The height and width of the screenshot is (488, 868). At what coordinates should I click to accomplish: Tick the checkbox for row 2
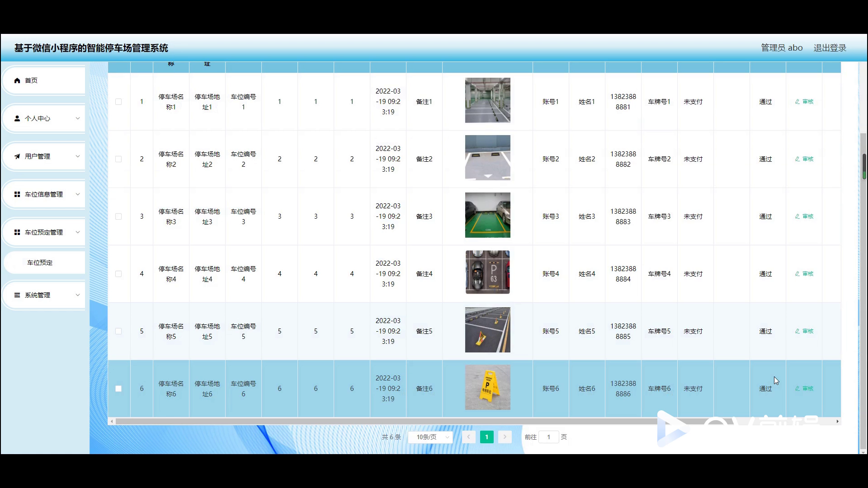118,159
